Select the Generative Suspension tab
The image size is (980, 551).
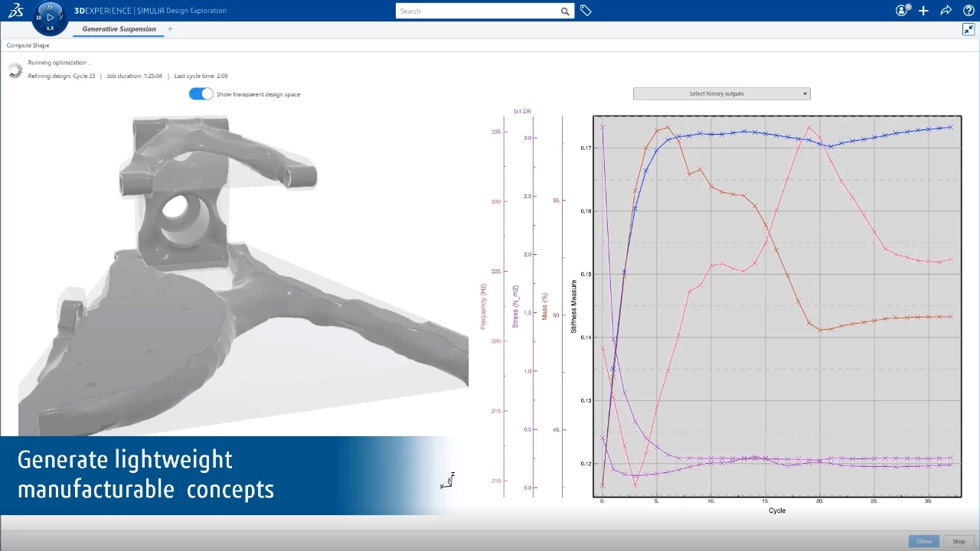[x=119, y=29]
